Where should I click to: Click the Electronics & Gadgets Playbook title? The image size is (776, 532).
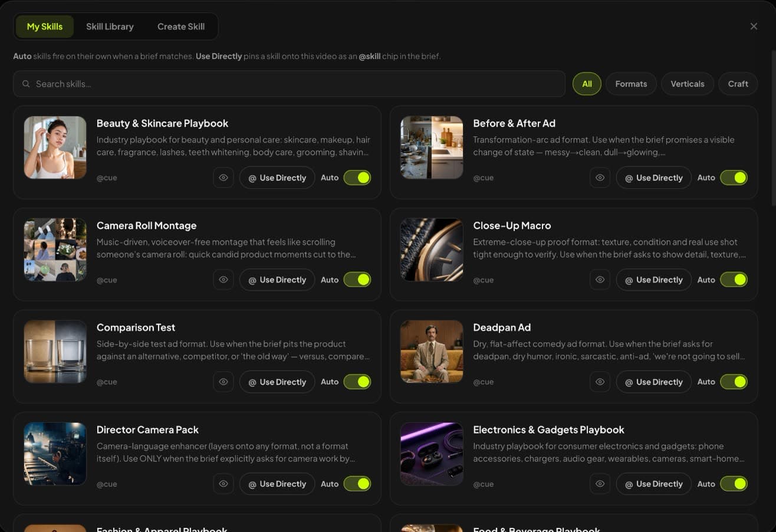548,429
